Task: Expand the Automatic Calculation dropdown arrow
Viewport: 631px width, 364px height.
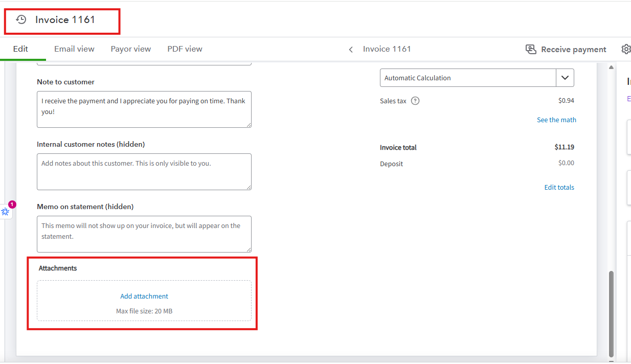Action: click(565, 78)
